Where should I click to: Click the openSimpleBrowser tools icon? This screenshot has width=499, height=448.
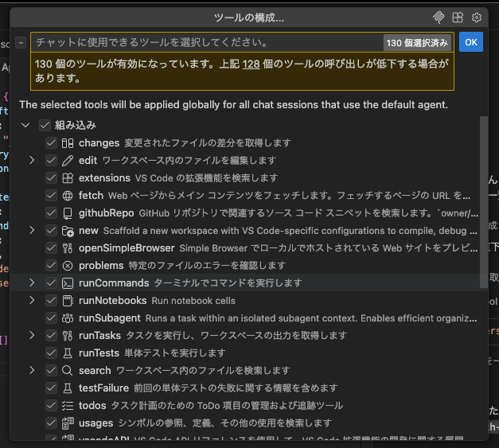68,248
